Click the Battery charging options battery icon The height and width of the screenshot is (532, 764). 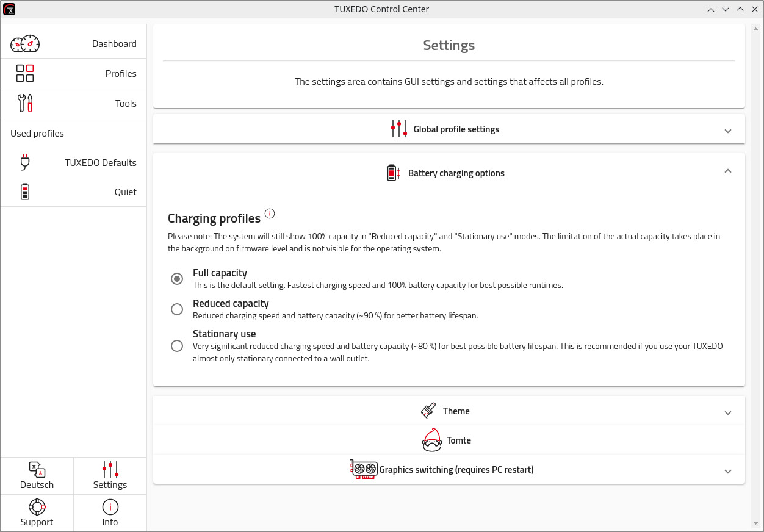[394, 173]
